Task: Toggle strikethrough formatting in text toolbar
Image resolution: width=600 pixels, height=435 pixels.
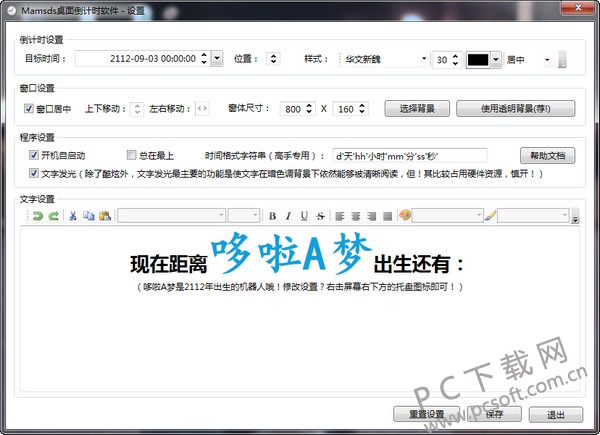Action: click(320, 216)
